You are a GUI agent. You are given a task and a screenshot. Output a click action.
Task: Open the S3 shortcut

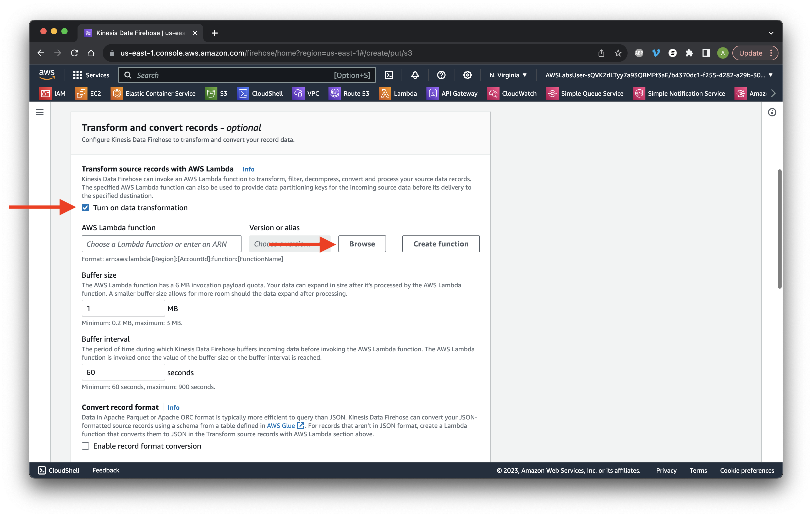216,94
